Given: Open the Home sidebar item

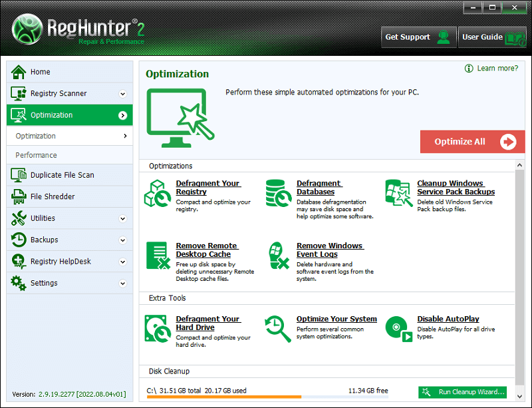Looking at the screenshot, I should (x=40, y=72).
